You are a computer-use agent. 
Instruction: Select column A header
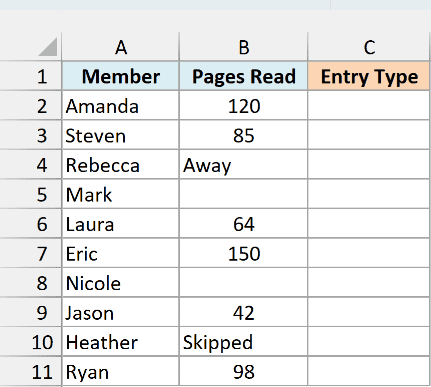[121, 47]
